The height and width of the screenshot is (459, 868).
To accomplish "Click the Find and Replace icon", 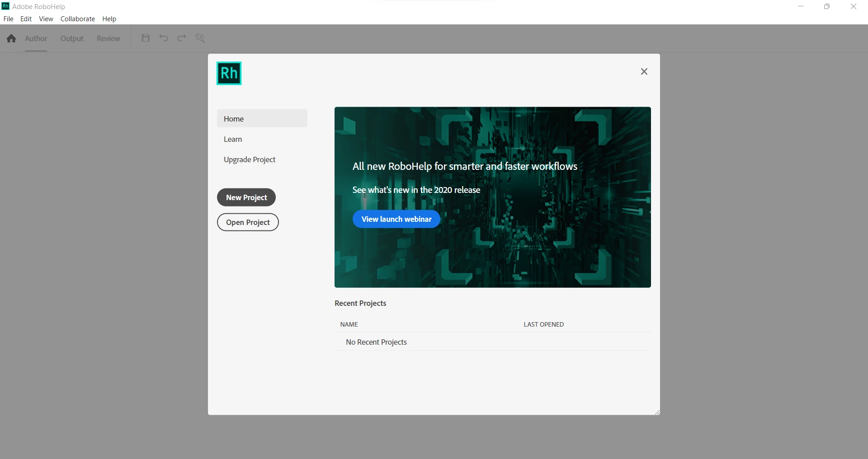I will coord(200,38).
